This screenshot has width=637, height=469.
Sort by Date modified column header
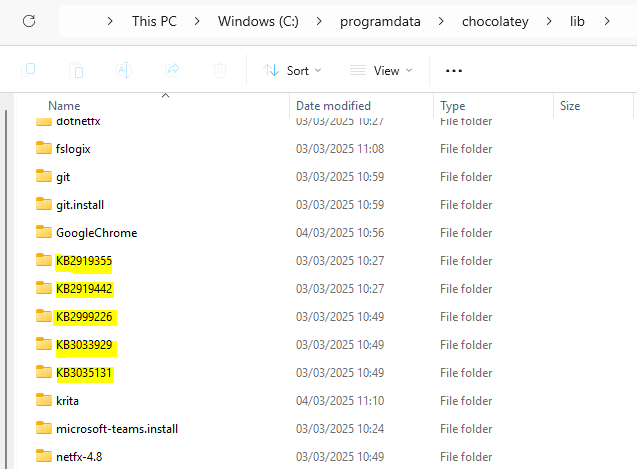pos(333,105)
